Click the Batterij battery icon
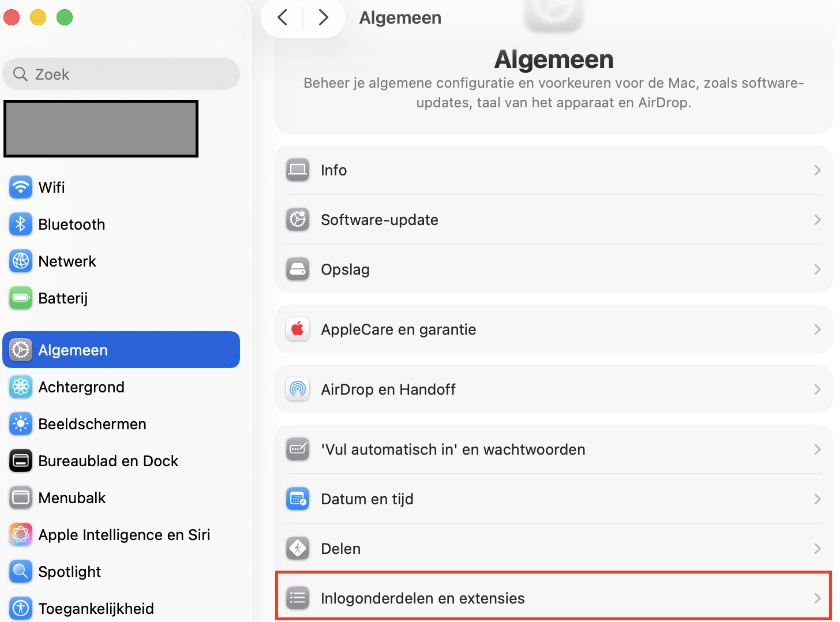Viewport: 840px width, 622px height. tap(21, 298)
